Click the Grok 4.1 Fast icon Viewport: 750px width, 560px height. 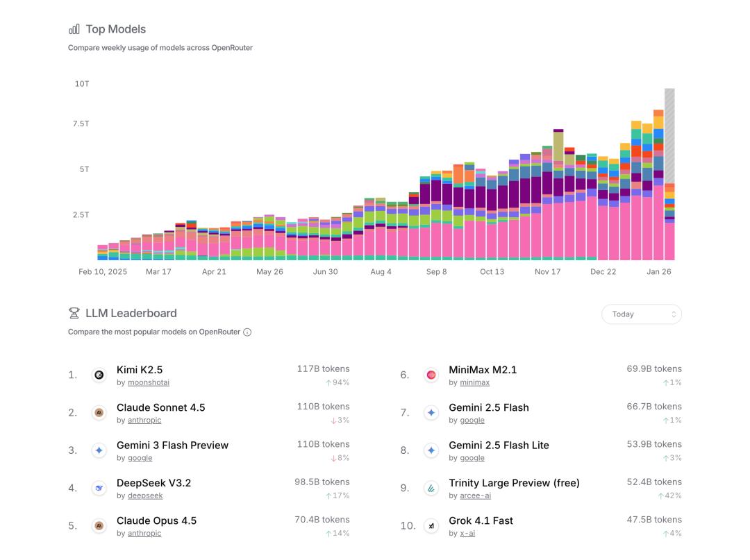(431, 526)
